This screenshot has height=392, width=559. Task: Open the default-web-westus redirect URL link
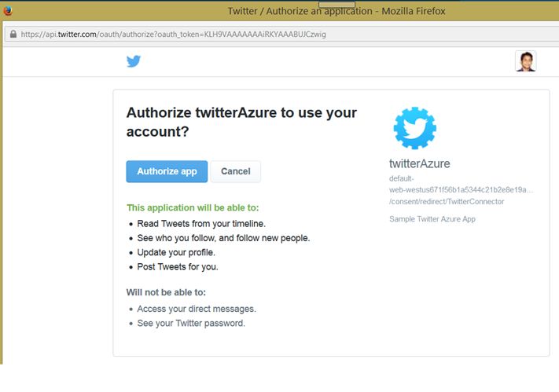click(461, 190)
